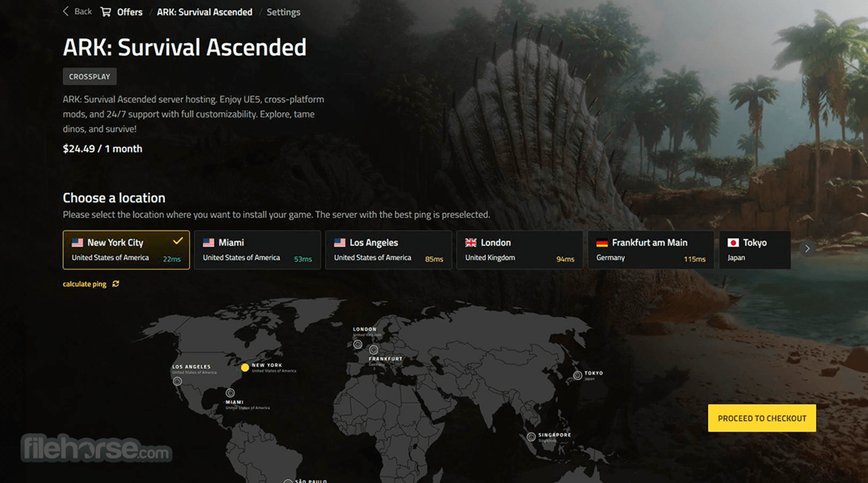
Task: Go Back to previous page
Action: pos(77,12)
